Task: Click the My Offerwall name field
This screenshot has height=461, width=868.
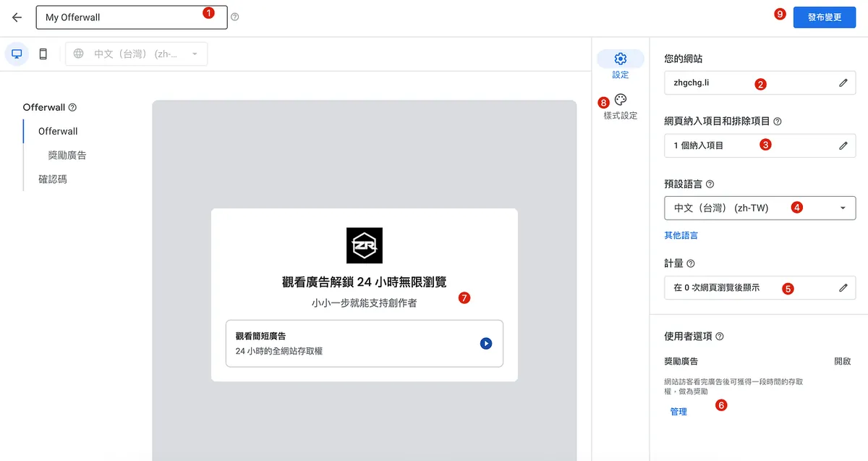Action: tap(123, 17)
